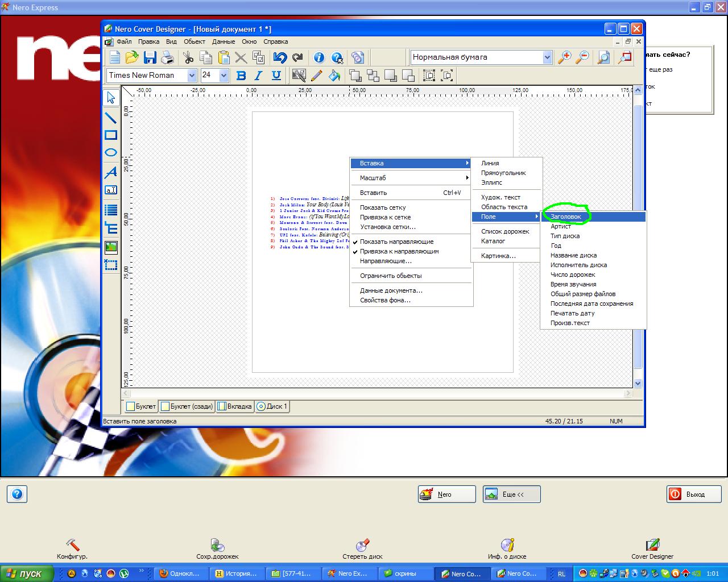The image size is (728, 582).
Task: Switch to the Вкладка tab
Action: (235, 406)
